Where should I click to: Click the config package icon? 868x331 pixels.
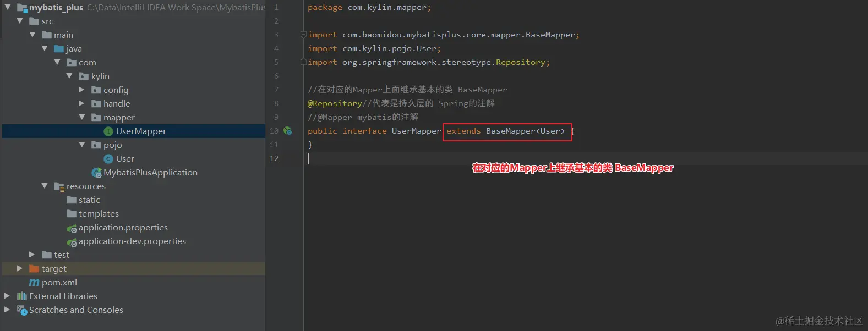pyautogui.click(x=96, y=90)
